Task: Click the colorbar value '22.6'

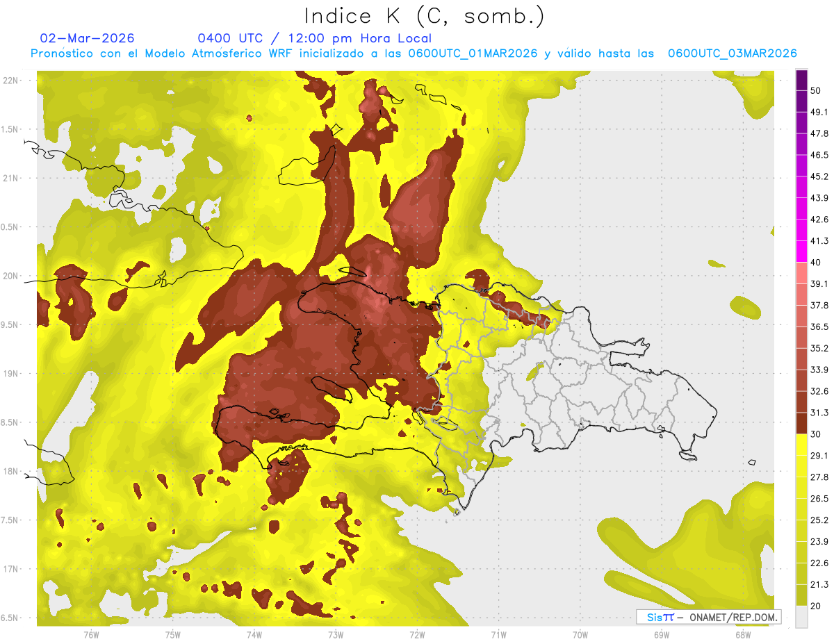Action: click(819, 563)
